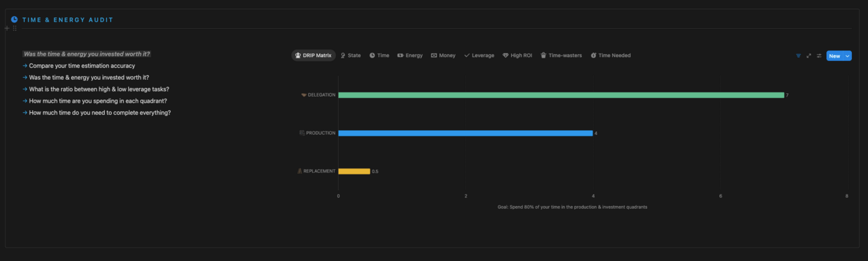Open 'How much time do you need to complete everything?'
Image resolution: width=868 pixels, height=261 pixels.
(x=100, y=113)
